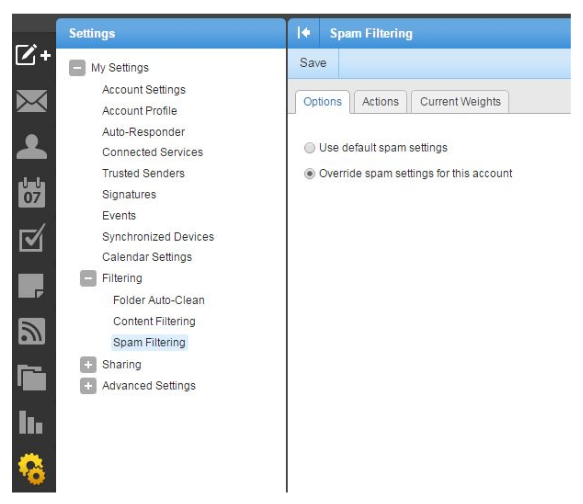583x504 pixels.
Task: Open the mail envelope icon
Action: pos(32,101)
